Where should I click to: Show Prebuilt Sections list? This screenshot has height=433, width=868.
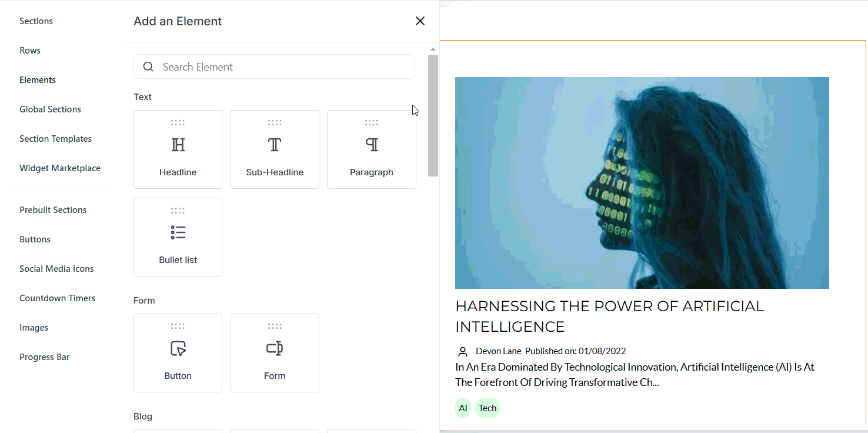point(53,210)
